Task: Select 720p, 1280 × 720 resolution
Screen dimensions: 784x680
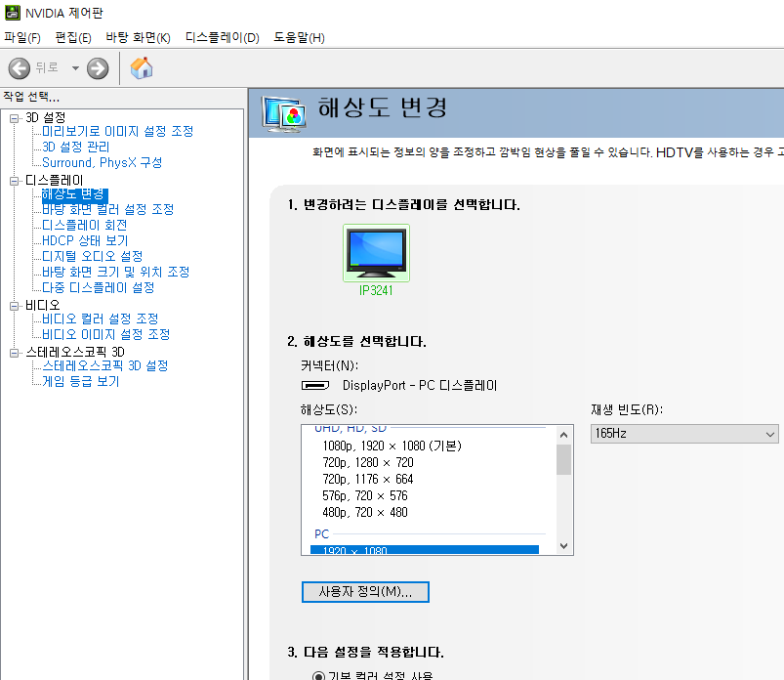Action: [x=368, y=462]
